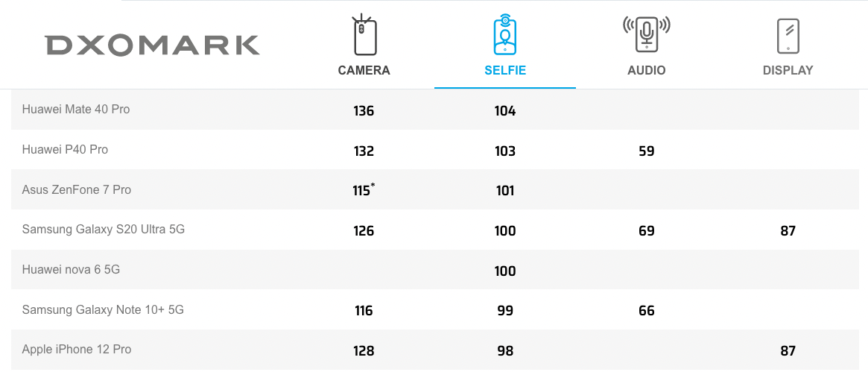Open the Huawei P40 Pro entry
Viewport: 868px width, 372px height.
click(65, 149)
